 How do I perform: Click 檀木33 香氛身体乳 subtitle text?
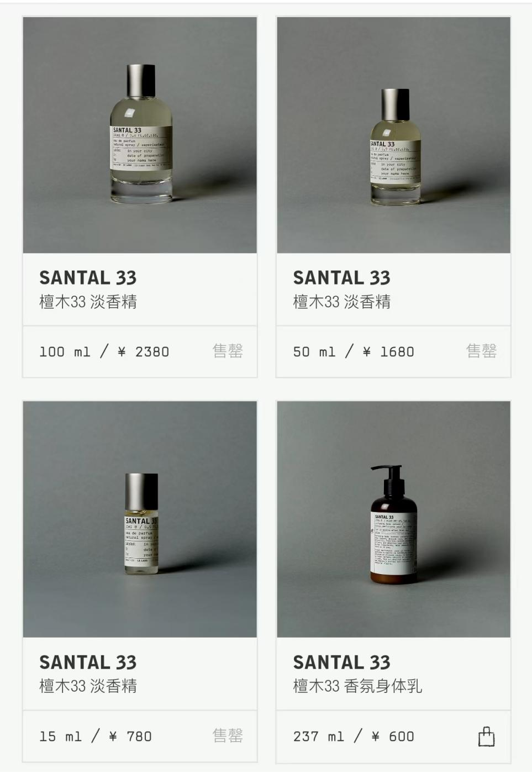coord(357,686)
